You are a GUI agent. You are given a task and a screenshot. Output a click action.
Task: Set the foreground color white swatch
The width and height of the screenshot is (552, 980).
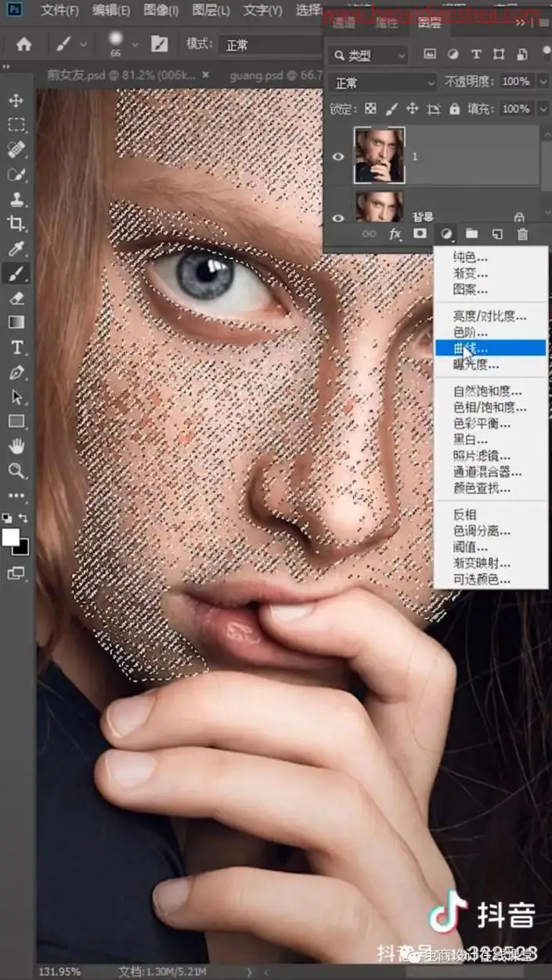pos(11,537)
